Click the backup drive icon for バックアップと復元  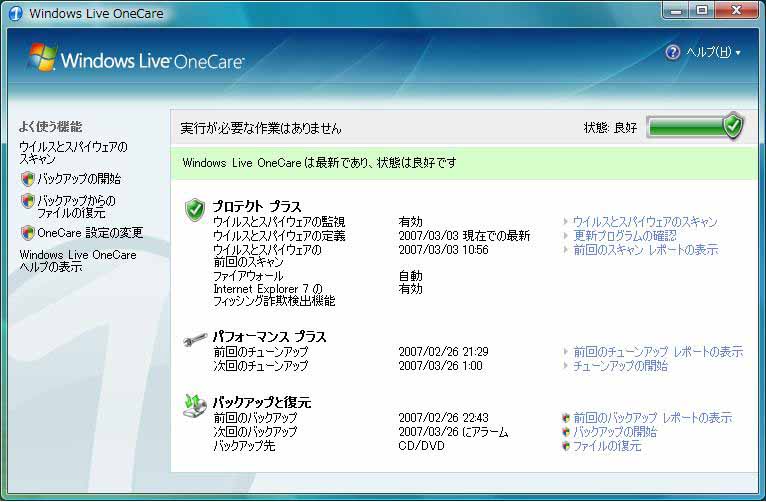195,406
